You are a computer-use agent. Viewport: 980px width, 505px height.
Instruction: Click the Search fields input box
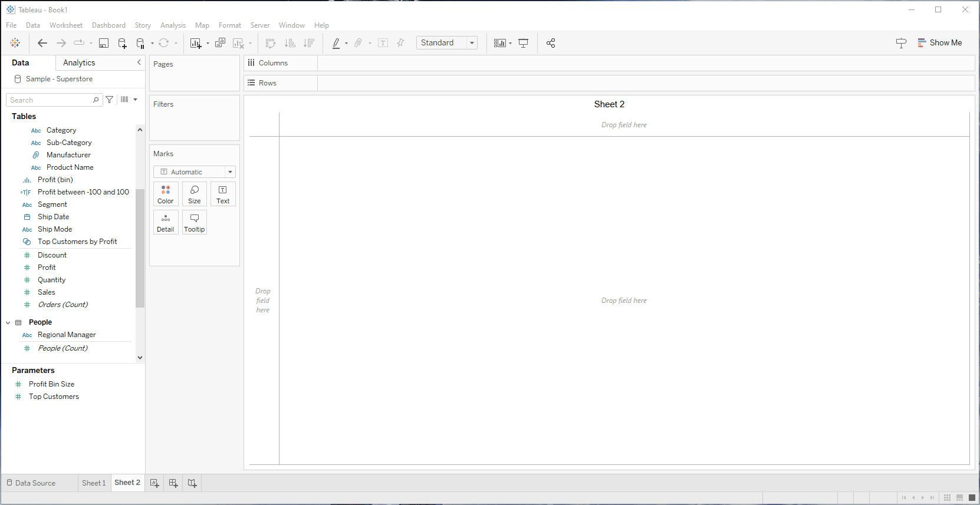click(50, 100)
